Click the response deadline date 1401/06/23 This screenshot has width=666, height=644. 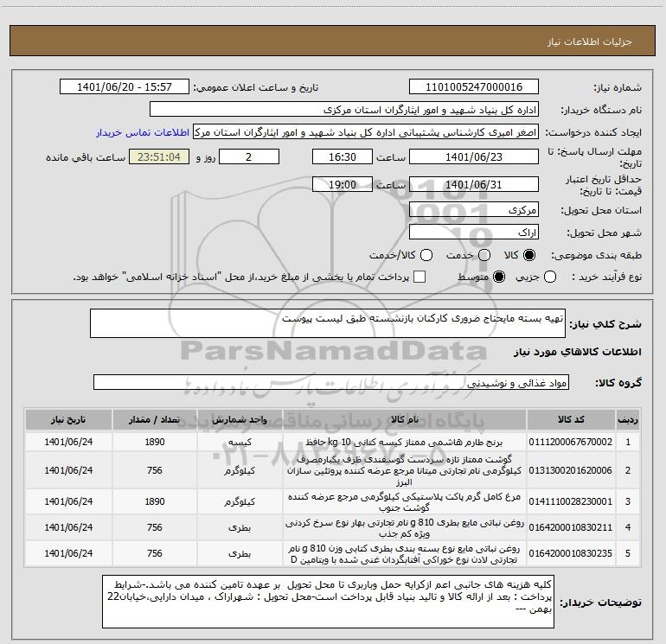474,156
